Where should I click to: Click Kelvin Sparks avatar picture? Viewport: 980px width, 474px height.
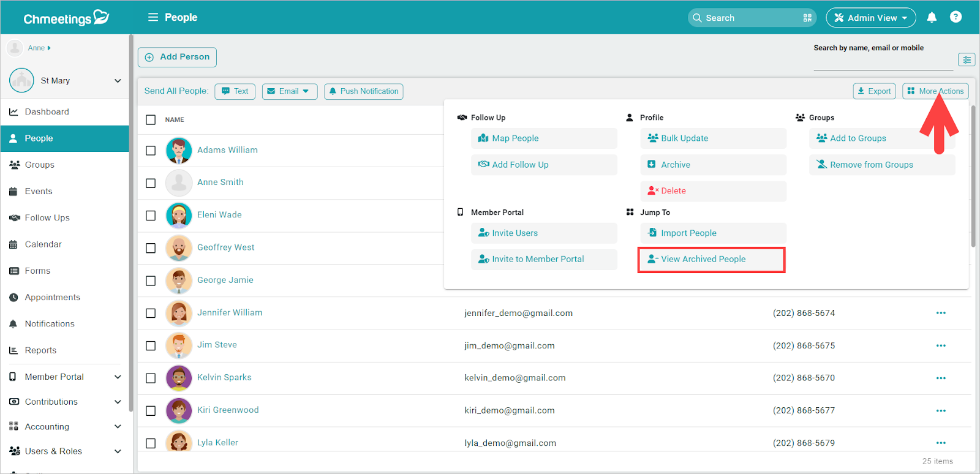179,378
